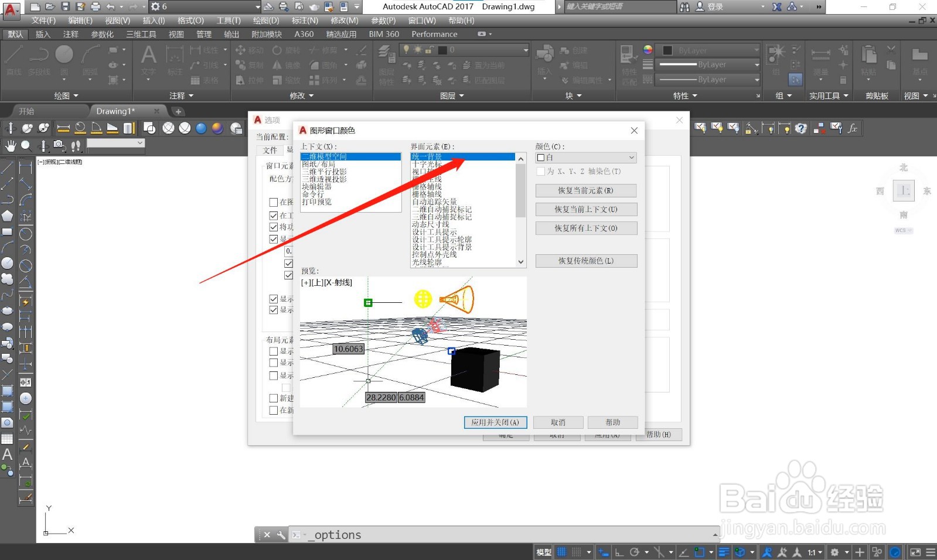Click the wireframe sphere visual style icon
Viewport: 937px width, 560px height.
pos(169,128)
